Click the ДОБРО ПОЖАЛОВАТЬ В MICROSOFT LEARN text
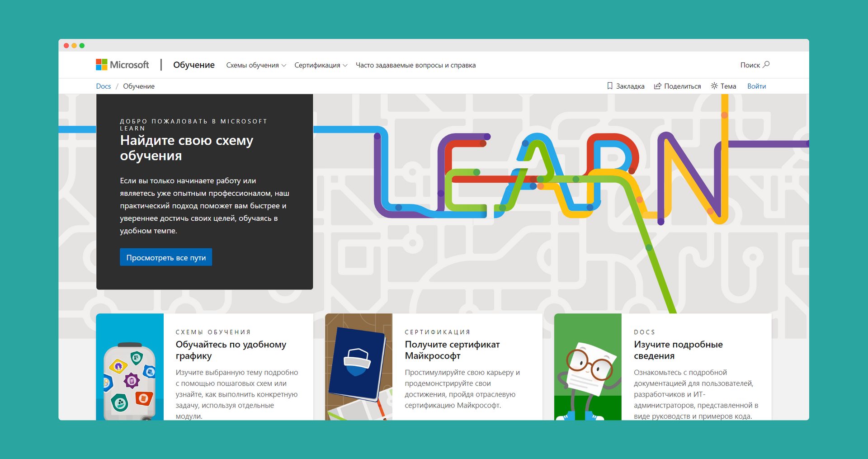This screenshot has width=868, height=459. [193, 125]
